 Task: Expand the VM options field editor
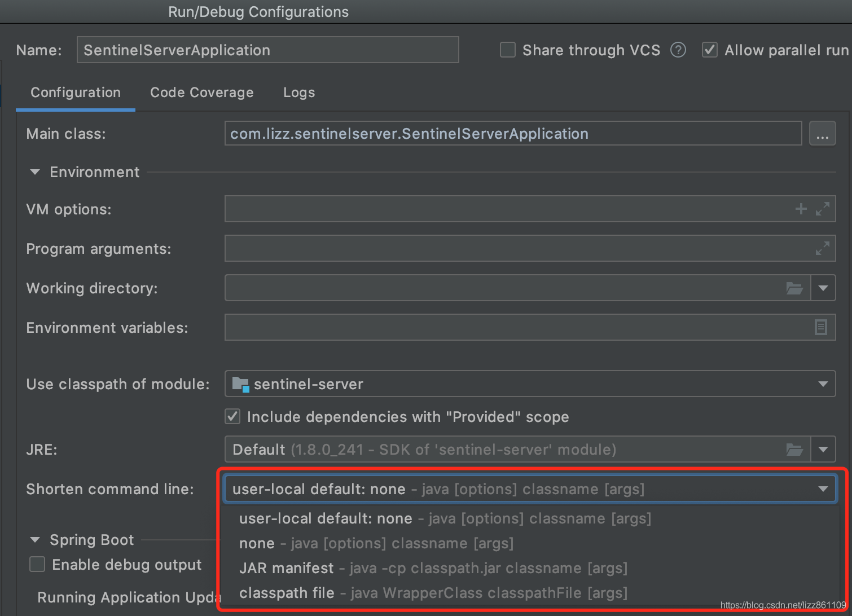(x=823, y=209)
